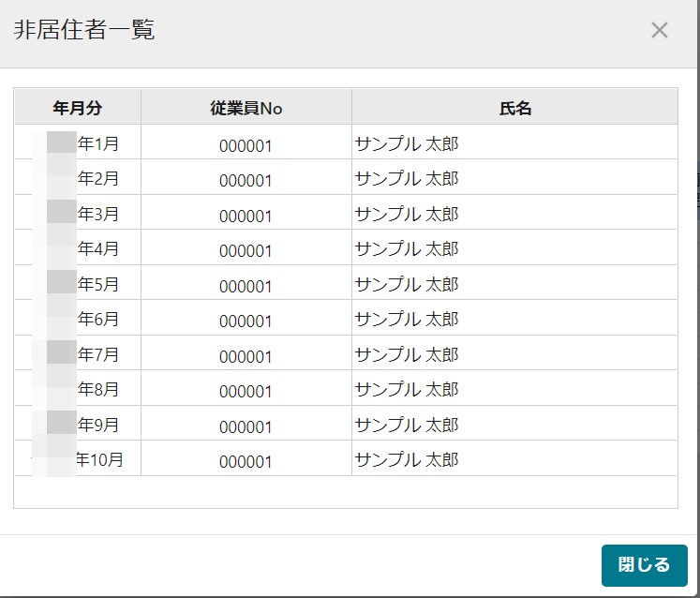The height and width of the screenshot is (598, 700).
Task: Click employee number 000001 in 年6月 row
Action: tap(246, 321)
